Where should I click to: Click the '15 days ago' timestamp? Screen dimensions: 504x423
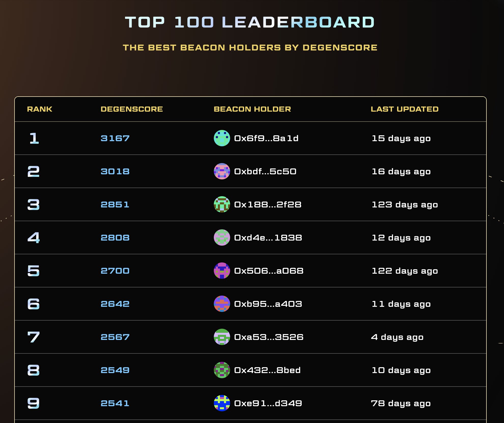click(x=401, y=139)
